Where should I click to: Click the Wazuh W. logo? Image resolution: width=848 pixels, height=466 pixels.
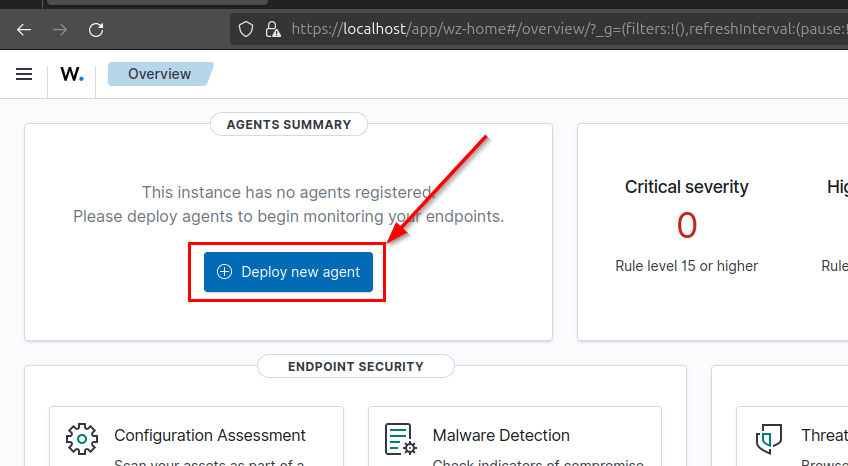(x=72, y=74)
